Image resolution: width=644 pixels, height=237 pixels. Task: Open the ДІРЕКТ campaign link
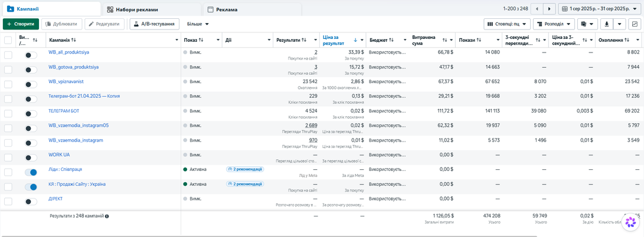tap(55, 199)
